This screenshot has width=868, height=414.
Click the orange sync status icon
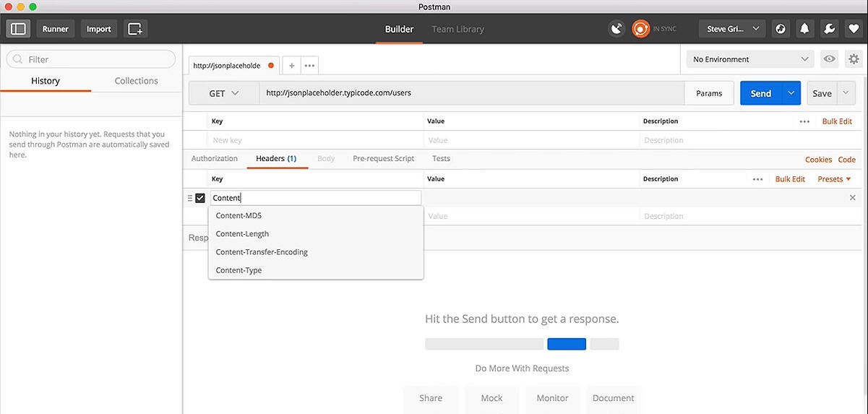coord(640,29)
